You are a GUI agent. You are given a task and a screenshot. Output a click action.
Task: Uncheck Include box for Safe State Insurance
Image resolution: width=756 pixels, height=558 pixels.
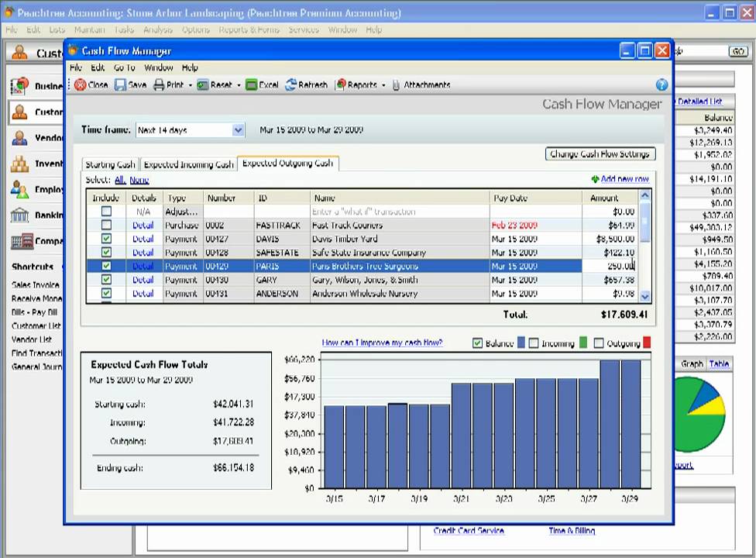point(106,252)
